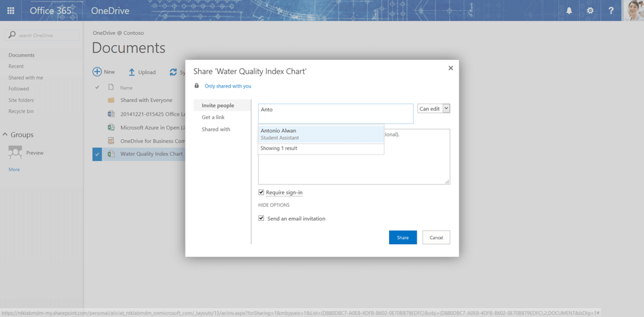This screenshot has height=317, width=644.
Task: Open the Office 365 app launcher grid
Action: coord(10,10)
